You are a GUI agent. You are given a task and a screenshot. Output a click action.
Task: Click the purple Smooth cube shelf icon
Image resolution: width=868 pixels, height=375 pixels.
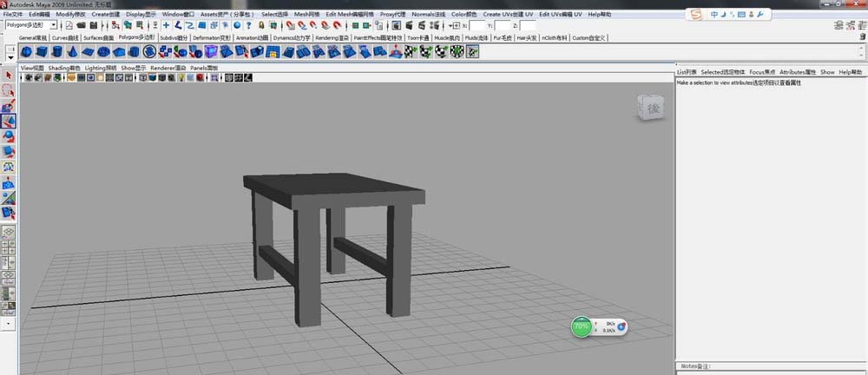point(211,52)
